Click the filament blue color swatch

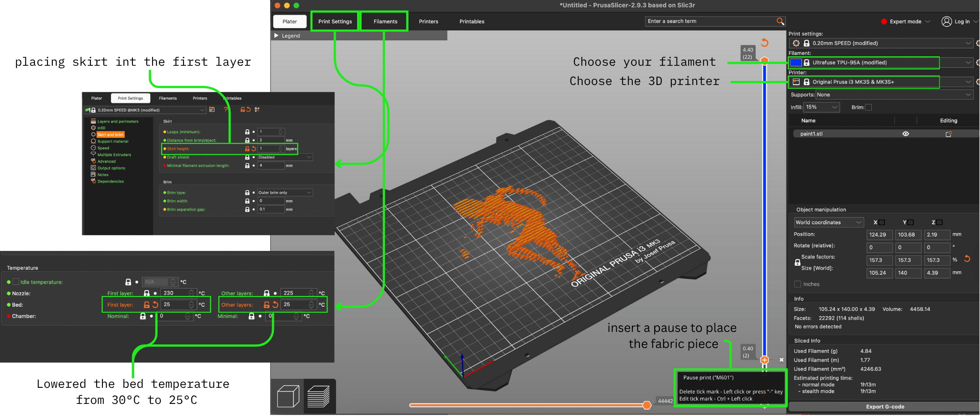point(796,63)
